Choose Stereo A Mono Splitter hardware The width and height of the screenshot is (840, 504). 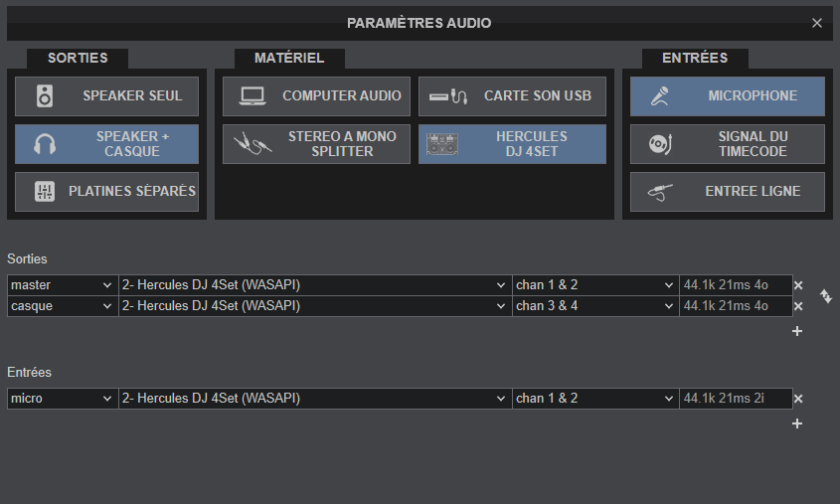coord(316,144)
